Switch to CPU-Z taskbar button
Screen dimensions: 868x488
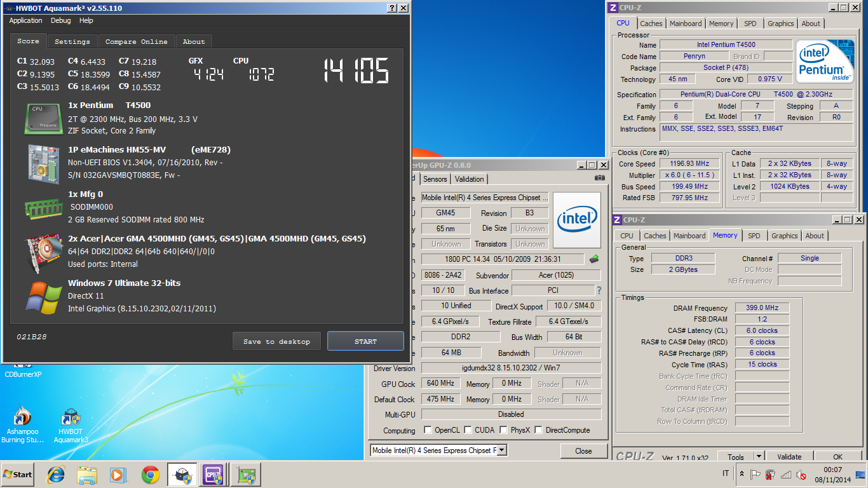click(213, 474)
